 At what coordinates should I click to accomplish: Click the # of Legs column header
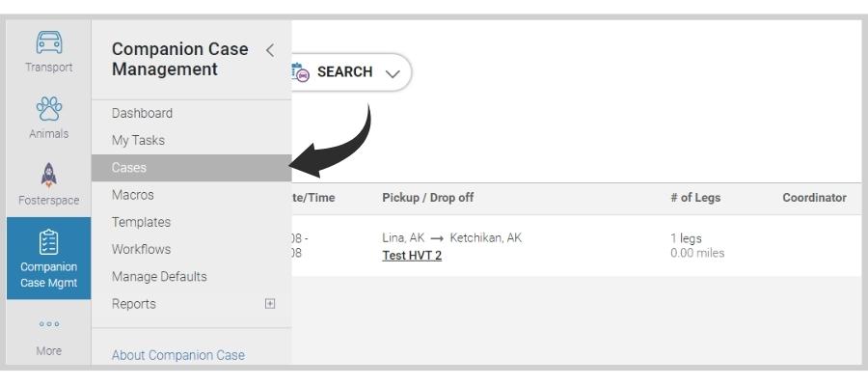pos(695,198)
